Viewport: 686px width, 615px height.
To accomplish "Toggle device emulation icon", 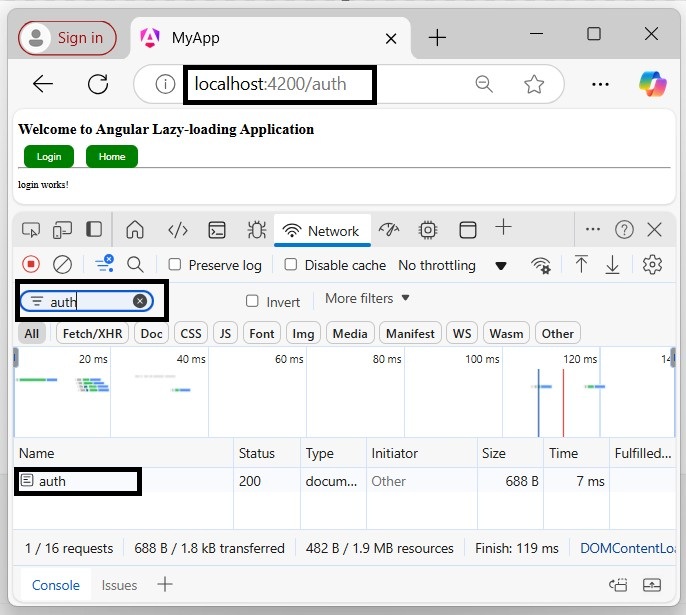I will click(62, 230).
